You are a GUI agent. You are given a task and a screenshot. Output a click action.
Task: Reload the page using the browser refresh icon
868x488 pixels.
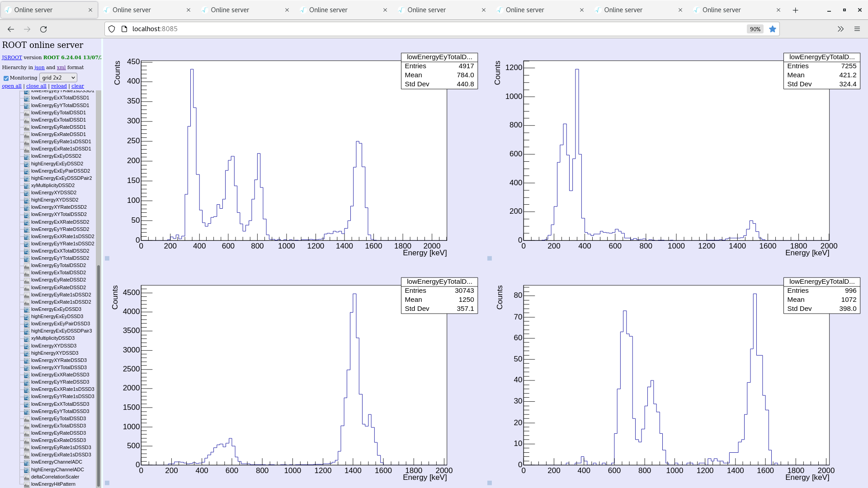tap(43, 29)
